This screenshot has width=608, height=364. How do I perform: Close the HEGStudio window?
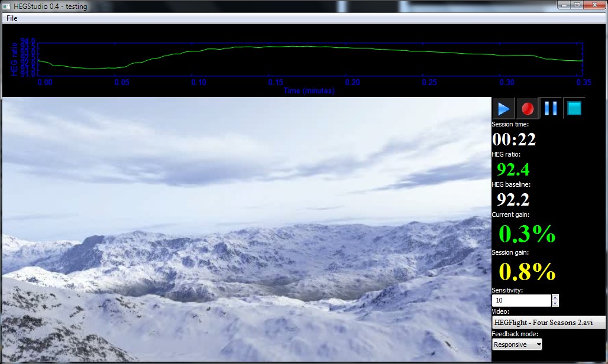(x=594, y=5)
